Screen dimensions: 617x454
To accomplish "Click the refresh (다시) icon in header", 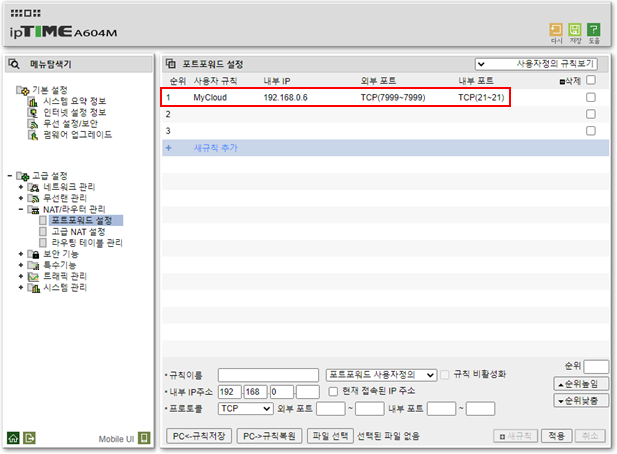I will coord(556,30).
